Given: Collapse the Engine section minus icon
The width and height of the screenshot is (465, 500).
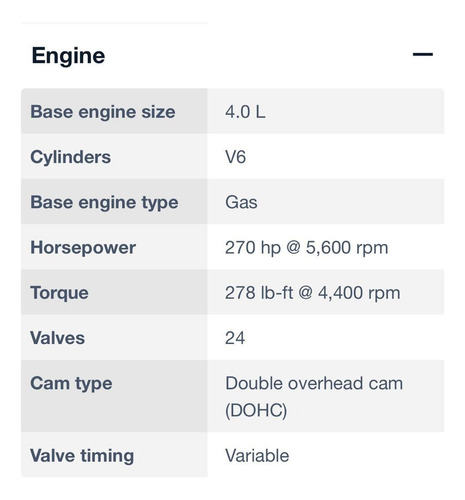Looking at the screenshot, I should 422,54.
